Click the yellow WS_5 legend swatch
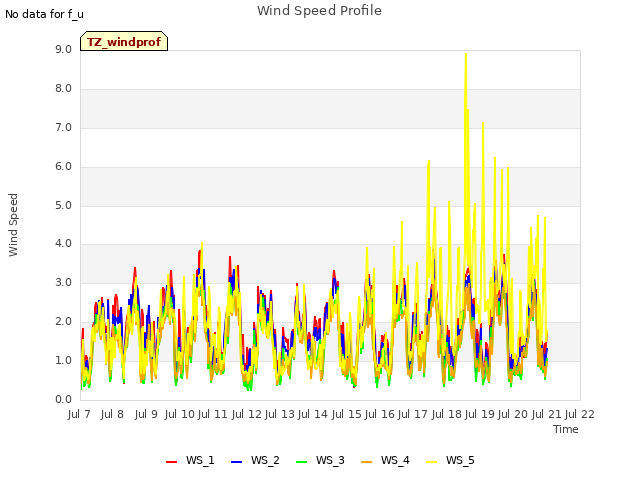This screenshot has height=480, width=640. tap(431, 461)
